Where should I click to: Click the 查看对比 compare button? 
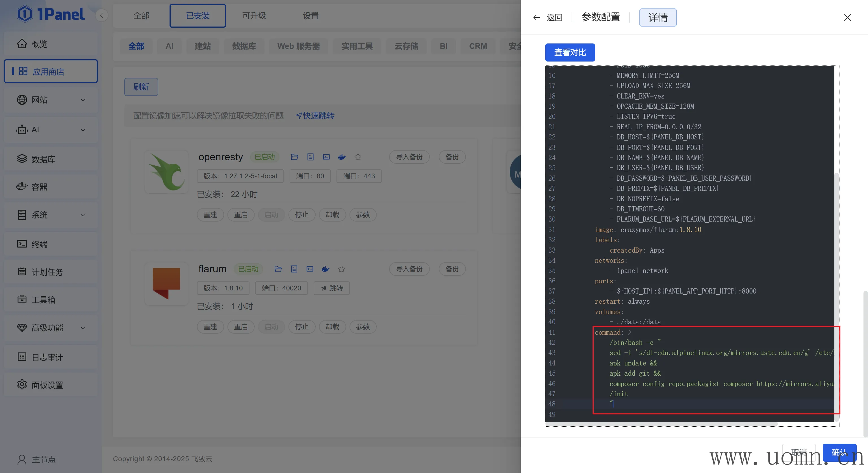570,52
